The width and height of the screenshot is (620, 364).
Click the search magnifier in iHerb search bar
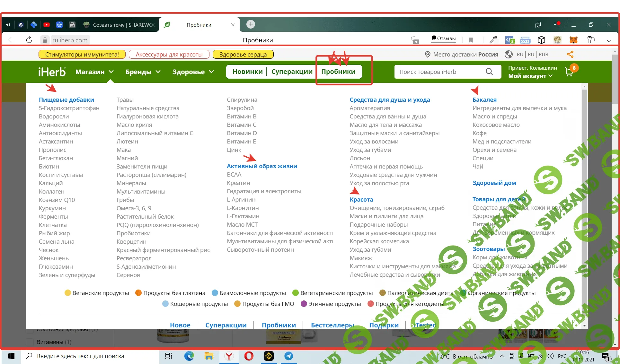point(489,72)
